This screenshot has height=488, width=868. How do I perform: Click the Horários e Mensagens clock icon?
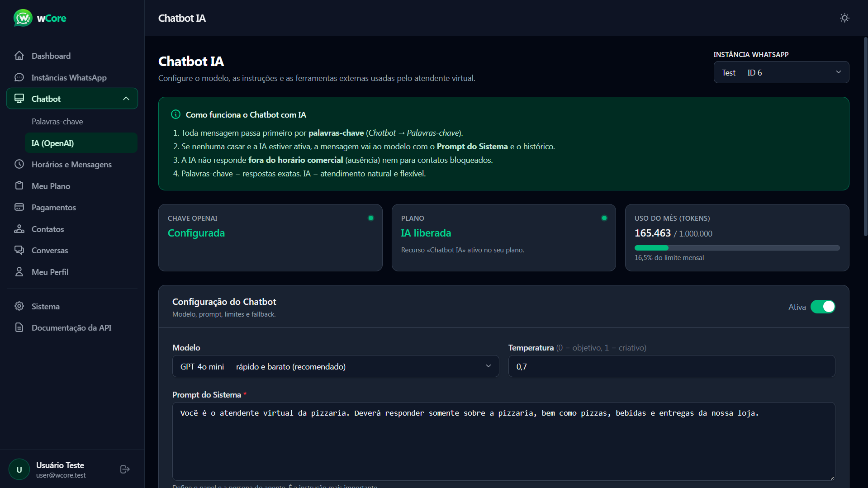19,164
